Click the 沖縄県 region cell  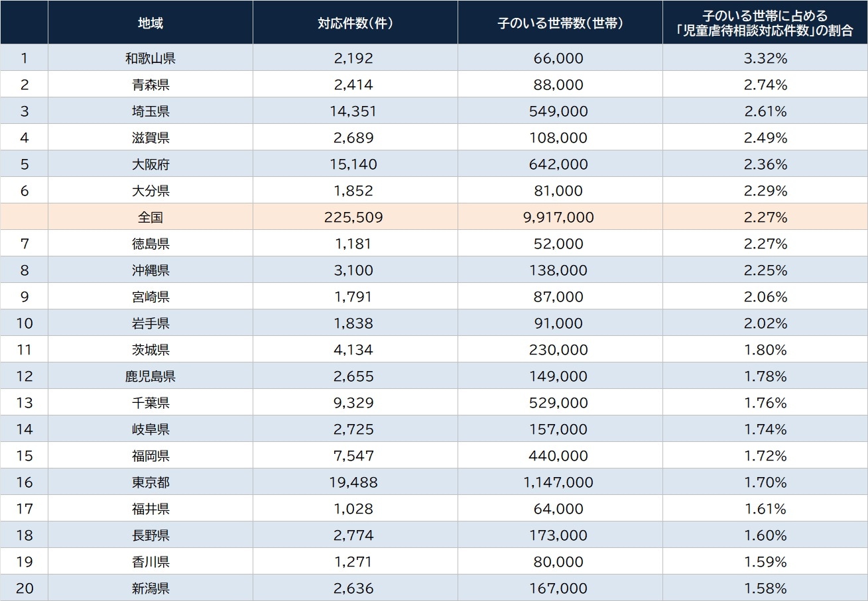tap(151, 270)
